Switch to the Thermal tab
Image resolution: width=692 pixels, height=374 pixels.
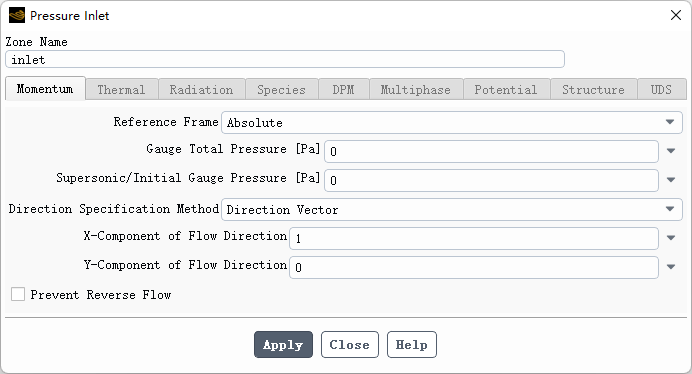click(121, 90)
